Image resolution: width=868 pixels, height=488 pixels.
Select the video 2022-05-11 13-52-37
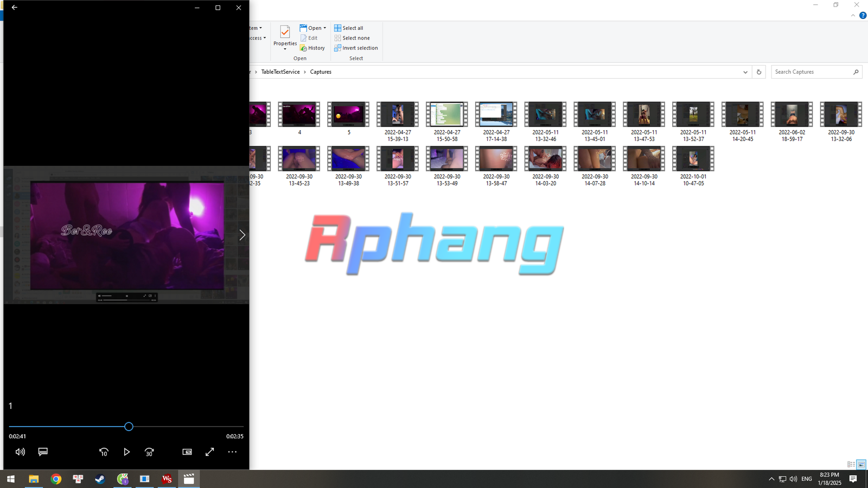(693, 121)
